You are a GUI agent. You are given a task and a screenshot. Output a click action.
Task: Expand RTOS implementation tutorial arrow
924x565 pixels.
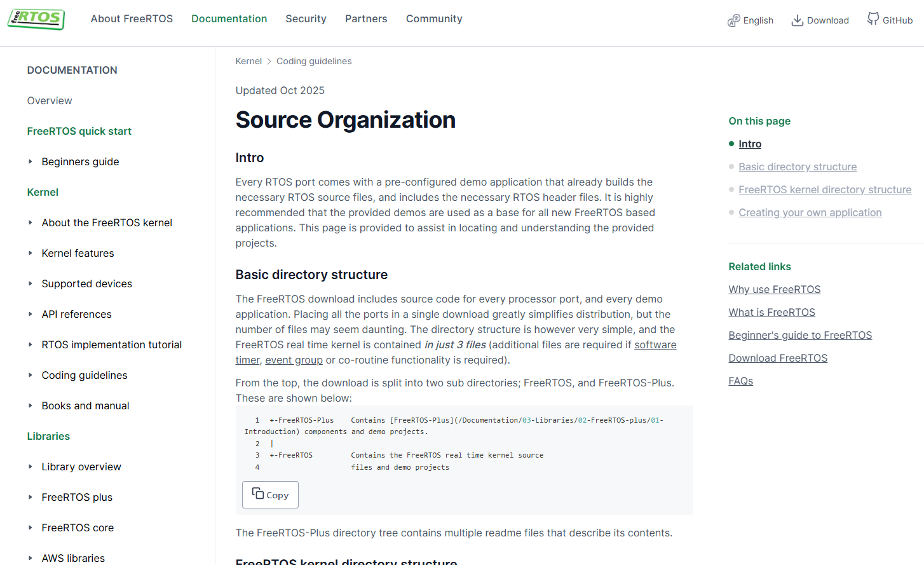pos(30,344)
